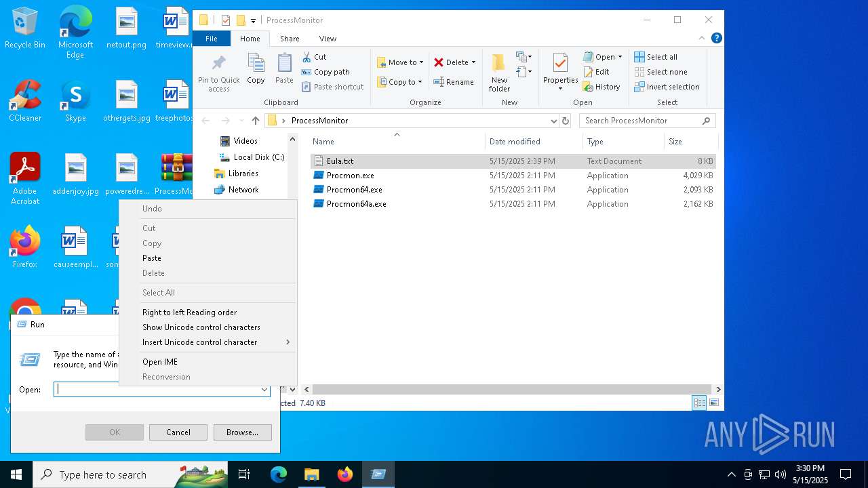Image resolution: width=868 pixels, height=488 pixels.
Task: Select the Procmon64.exe file
Action: 513,190
